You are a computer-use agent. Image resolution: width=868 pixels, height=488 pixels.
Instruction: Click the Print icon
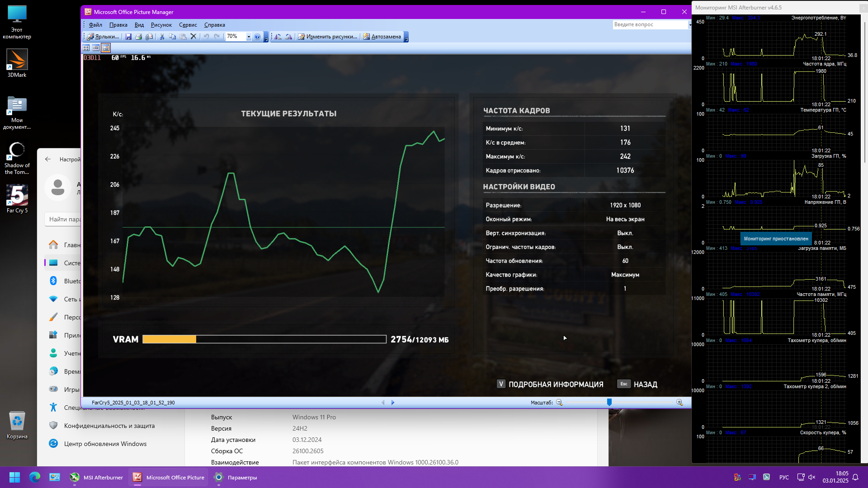[139, 37]
